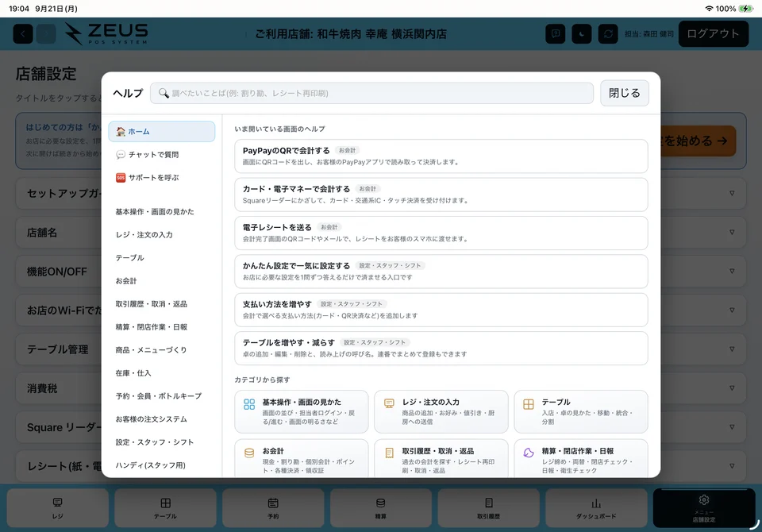The height and width of the screenshot is (532, 762).
Task: Expand the Square リーダー section arrow
Action: (732, 427)
